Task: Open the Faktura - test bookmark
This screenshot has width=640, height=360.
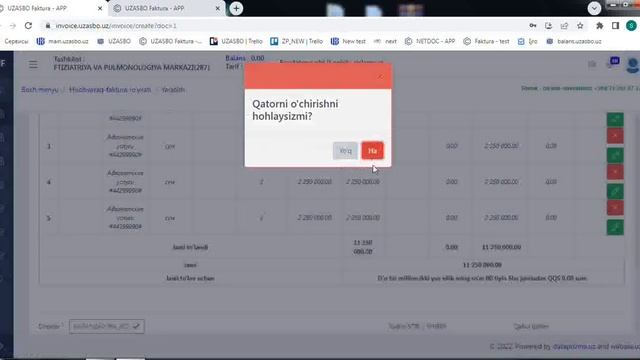Action: tap(487, 41)
